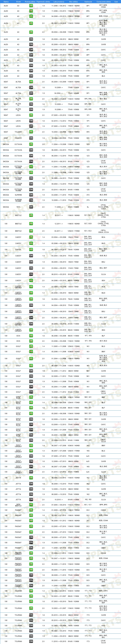Image resolution: width=121 pixels, height=644 pixels.
Task: Click diesel ON icon in Seat Leon 1.9 row
Action: tap(31, 126)
